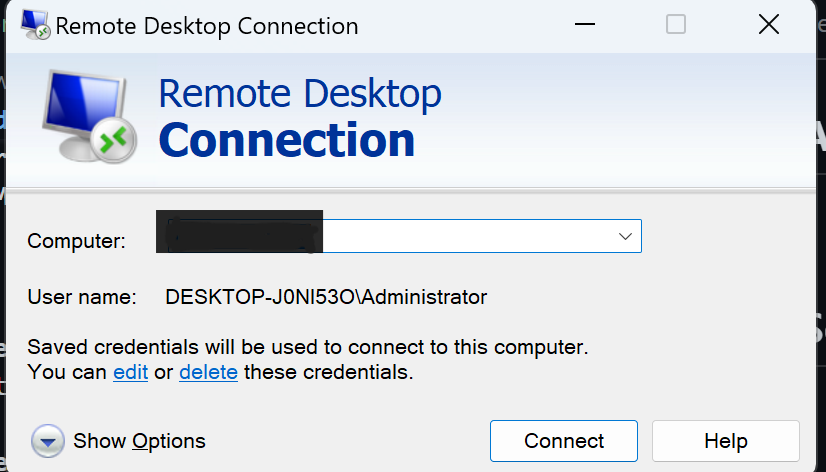The height and width of the screenshot is (472, 826).
Task: Close the Remote Desktop Connection window
Action: coord(768,25)
